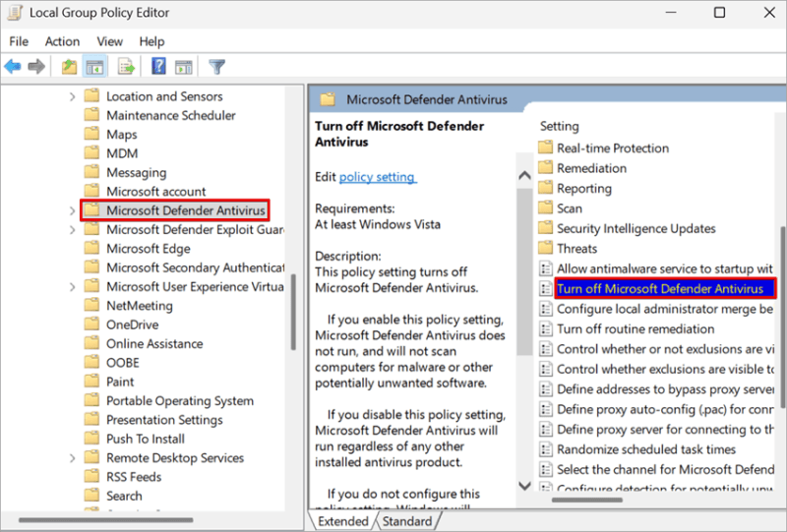Click description pane scroll up arrow
This screenshot has width=787, height=532.
click(x=524, y=175)
